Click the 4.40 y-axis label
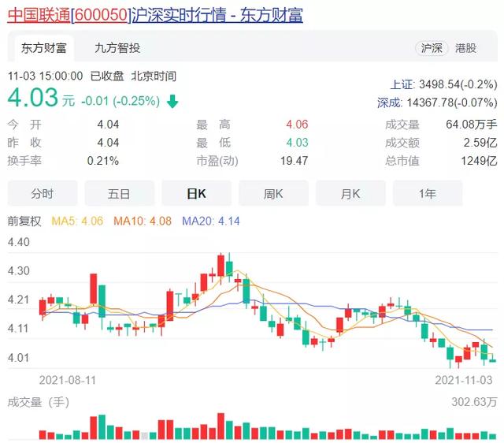This screenshot has width=504, height=443. (19, 242)
